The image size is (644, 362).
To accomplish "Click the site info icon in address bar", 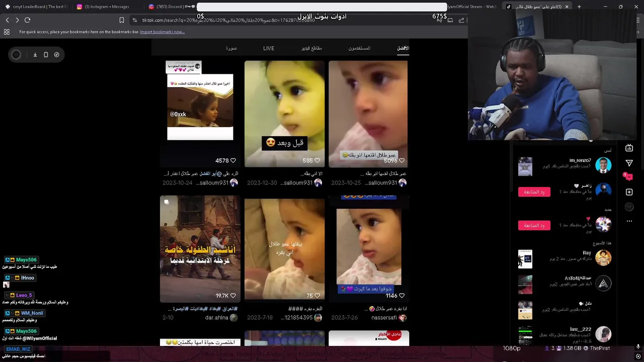I will click(134, 20).
